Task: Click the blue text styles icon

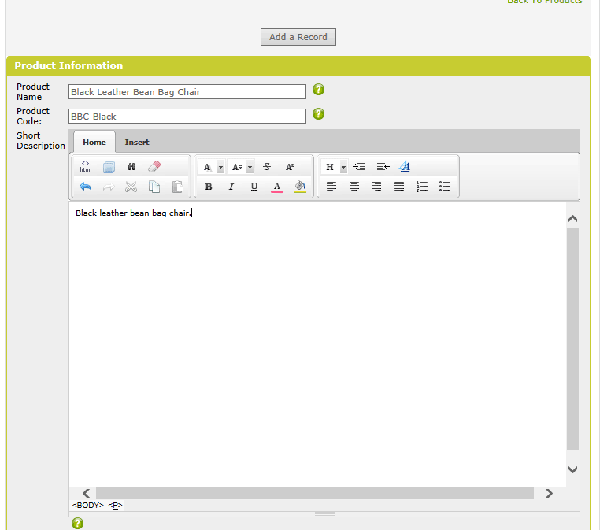Action: 404,167
